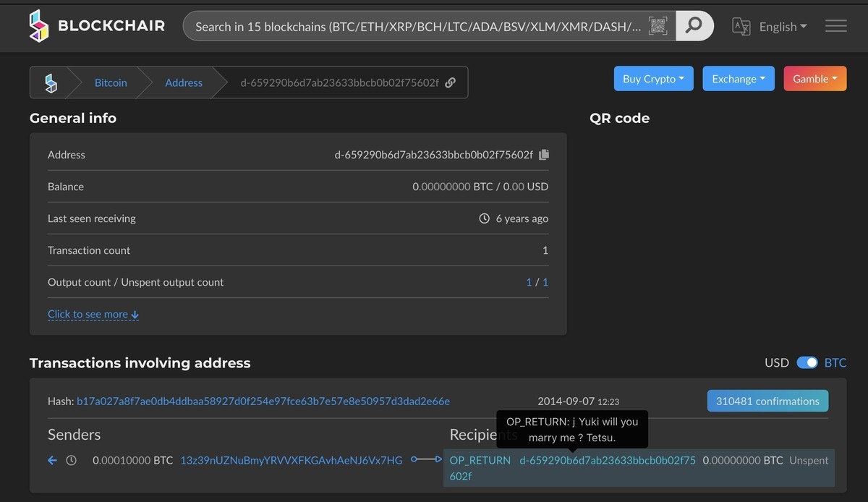Click the Balance value 0.00000000 BTC
The image size is (868, 502).
(x=453, y=187)
